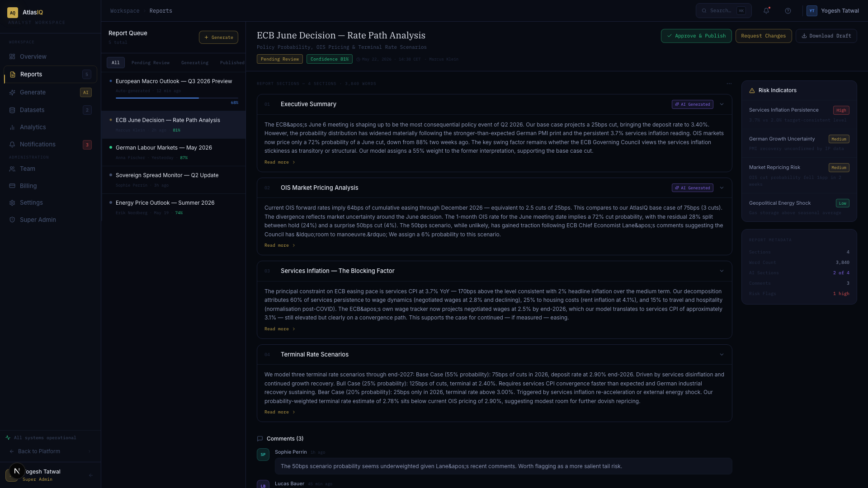Click Generate button in Report Queue
Image resolution: width=868 pixels, height=488 pixels.
coord(218,38)
